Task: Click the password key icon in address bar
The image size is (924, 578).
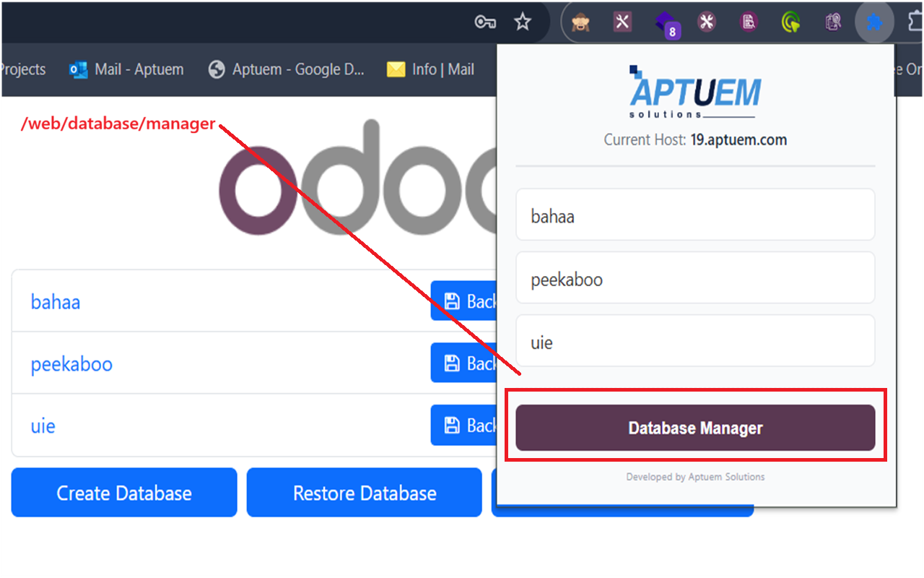Action: 484,22
